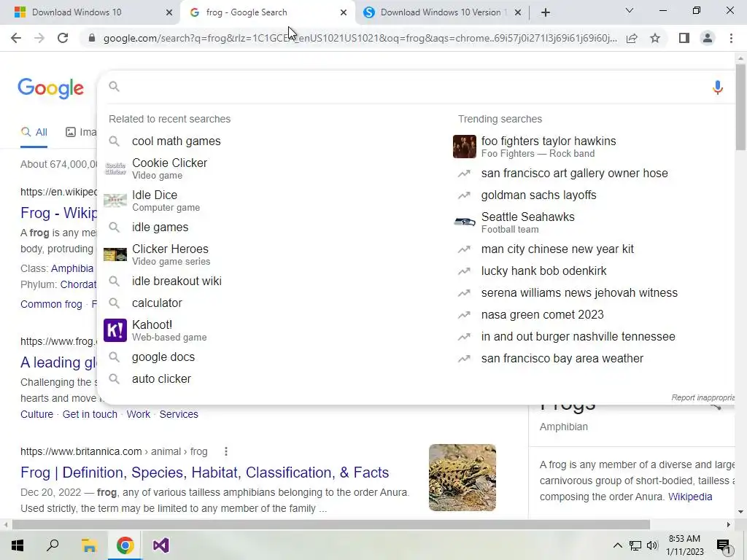Viewport: 747px width, 560px height.
Task: Click the share page icon in address bar
Action: (x=632, y=38)
